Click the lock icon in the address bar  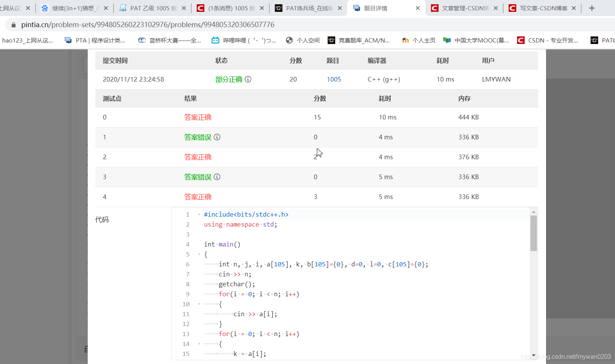tap(14, 25)
